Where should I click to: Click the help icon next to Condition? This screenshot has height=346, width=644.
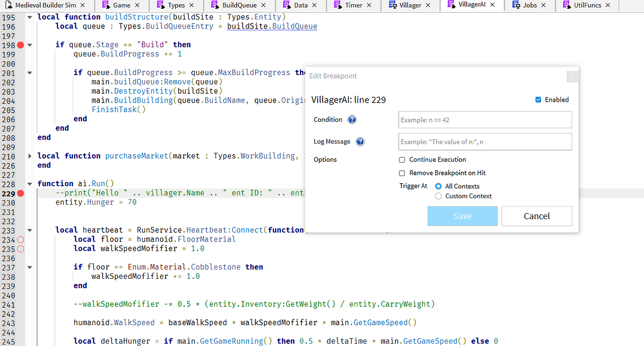[352, 119]
